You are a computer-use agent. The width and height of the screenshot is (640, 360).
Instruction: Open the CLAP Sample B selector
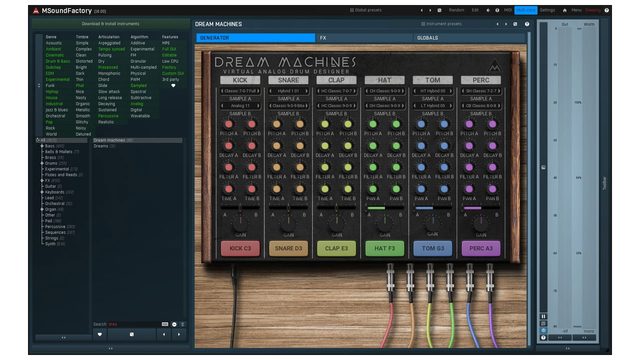click(336, 106)
